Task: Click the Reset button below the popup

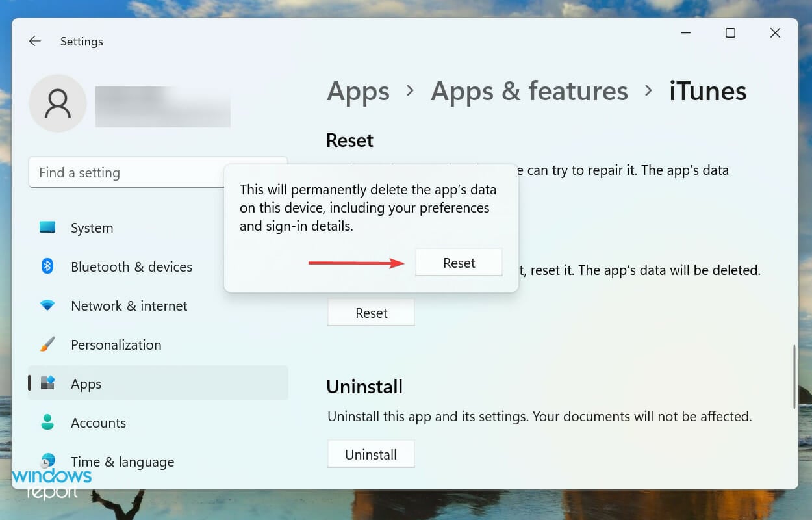Action: tap(371, 313)
